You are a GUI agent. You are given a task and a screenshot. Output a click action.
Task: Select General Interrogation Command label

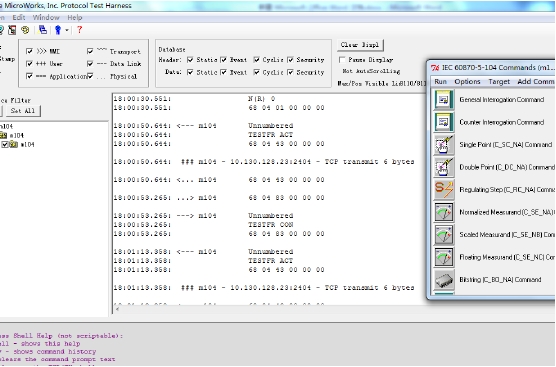501,100
